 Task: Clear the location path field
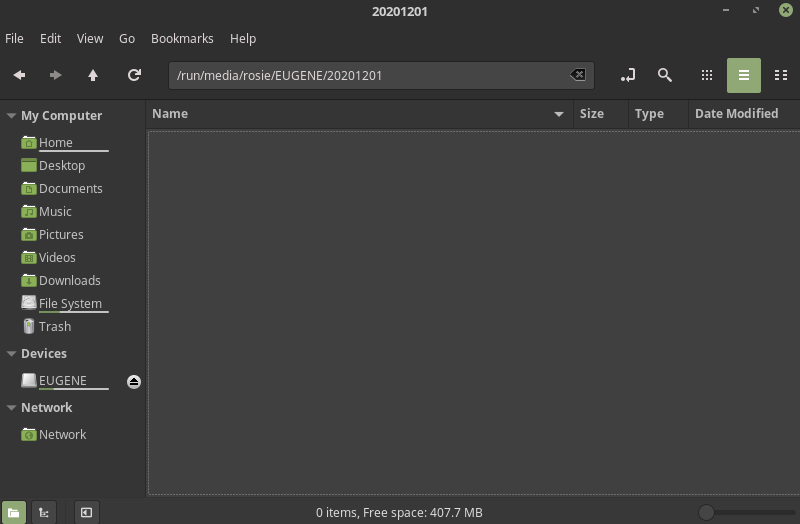point(578,75)
